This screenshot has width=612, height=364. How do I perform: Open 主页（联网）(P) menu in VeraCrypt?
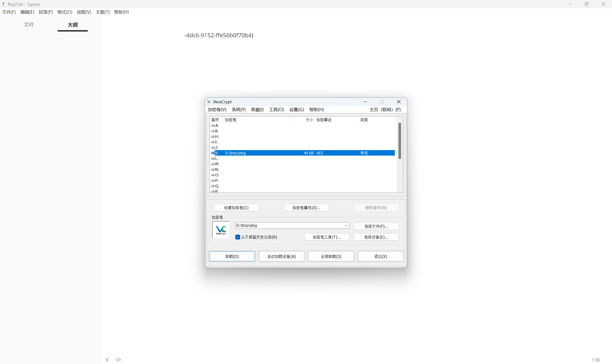click(x=385, y=110)
